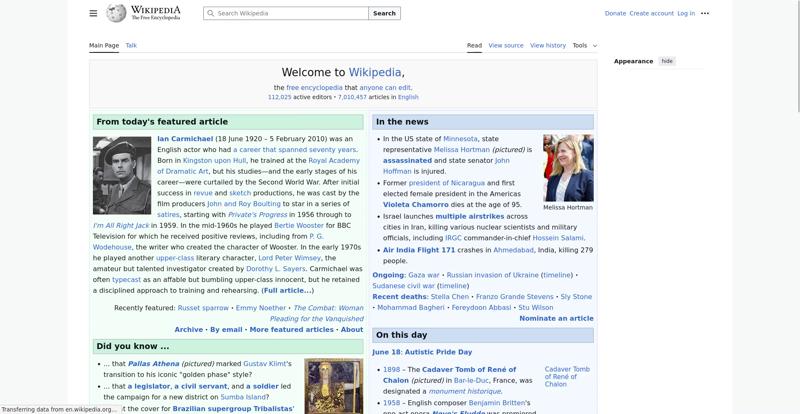Image resolution: width=800 pixels, height=414 pixels.
Task: Open the Full article link
Action: 287,290
